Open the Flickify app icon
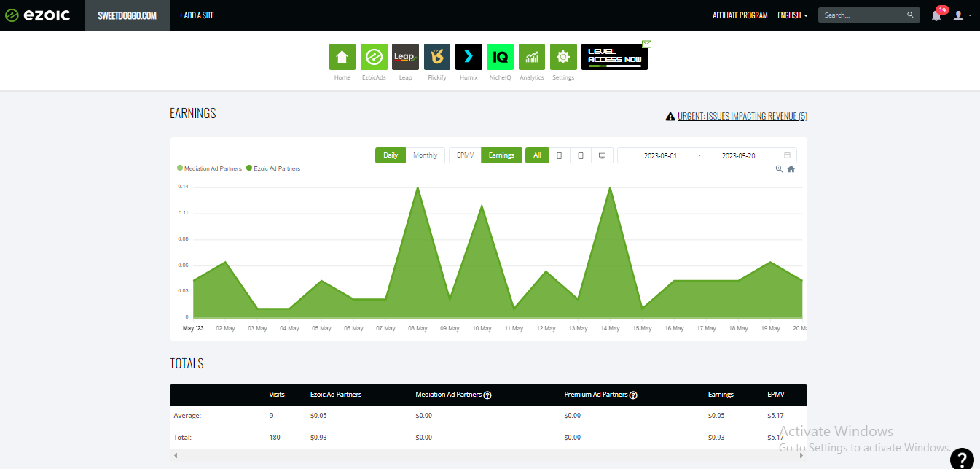 tap(437, 57)
